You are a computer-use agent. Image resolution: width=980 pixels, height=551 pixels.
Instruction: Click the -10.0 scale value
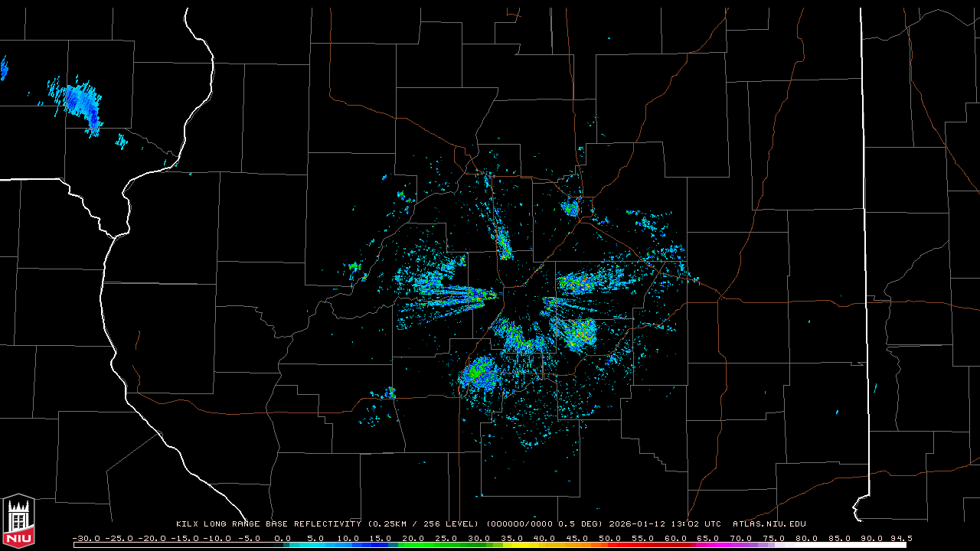pyautogui.click(x=216, y=538)
